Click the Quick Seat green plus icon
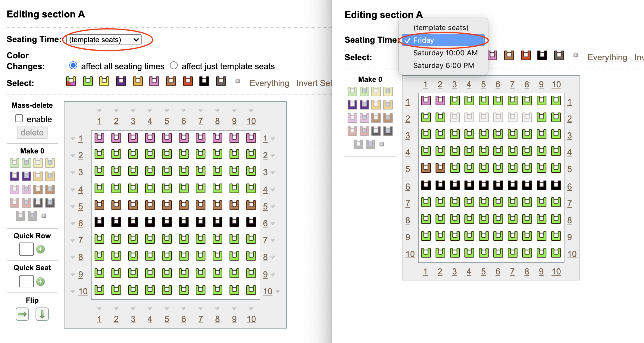 (40, 282)
